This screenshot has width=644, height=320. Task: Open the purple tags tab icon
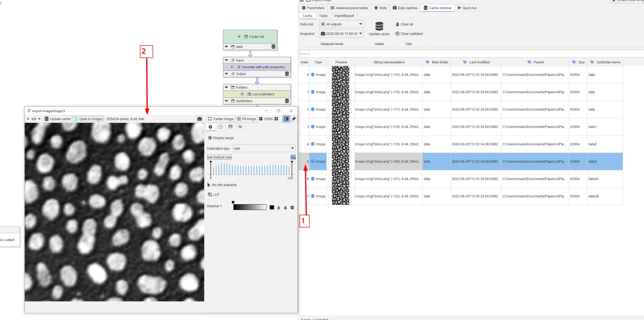click(240, 127)
